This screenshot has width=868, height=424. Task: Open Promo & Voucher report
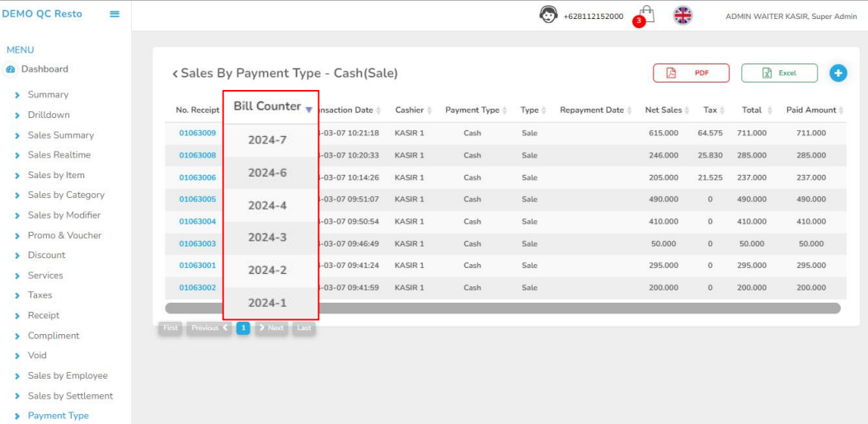point(64,235)
